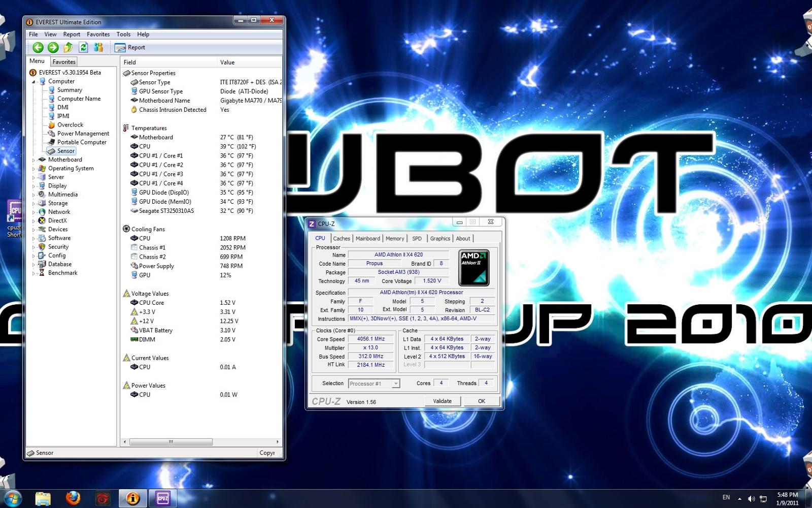The width and height of the screenshot is (812, 508).
Task: Expand the Server tree node
Action: (34, 177)
